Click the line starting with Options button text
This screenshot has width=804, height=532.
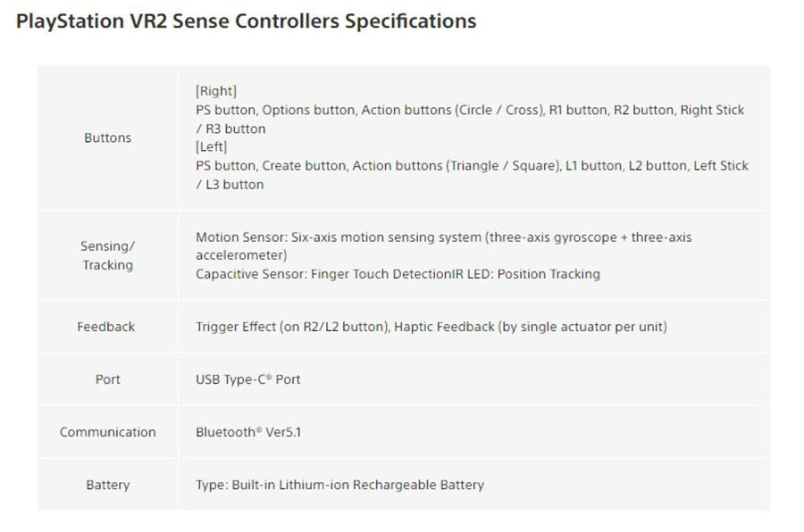point(470,110)
